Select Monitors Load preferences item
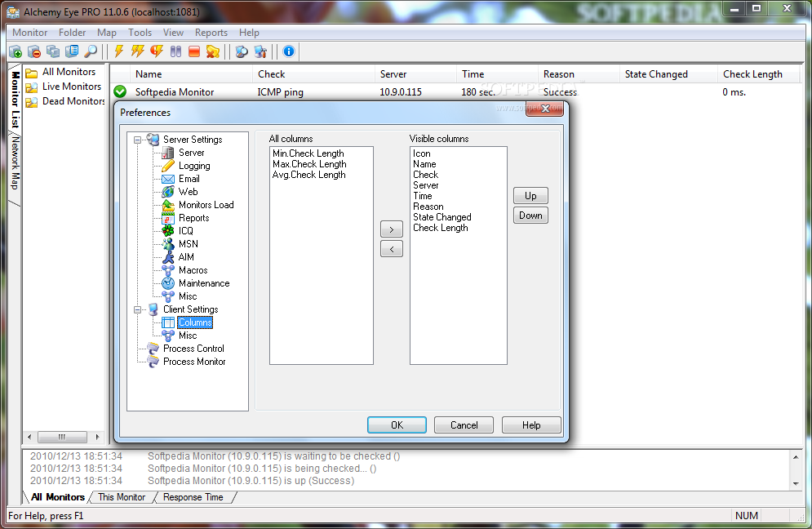Image resolution: width=812 pixels, height=529 pixels. 206,205
